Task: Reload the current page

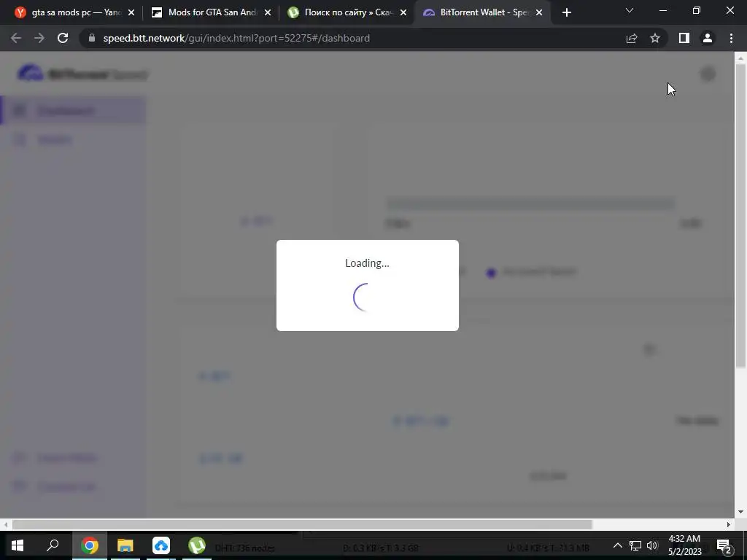Action: tap(63, 38)
